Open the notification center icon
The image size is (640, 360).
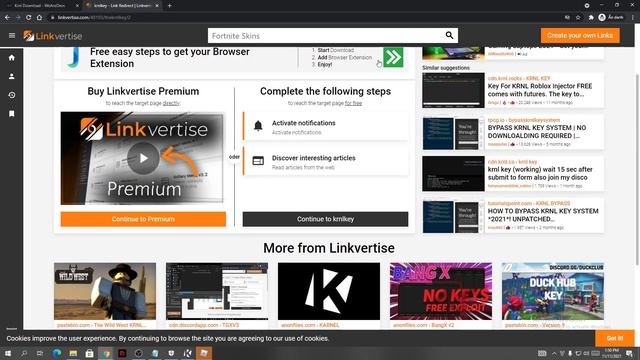629,353
